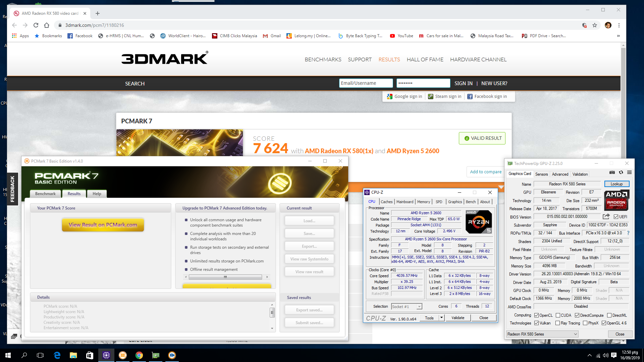Click the Chrome reload page icon
The width and height of the screenshot is (644, 362).
tap(36, 25)
